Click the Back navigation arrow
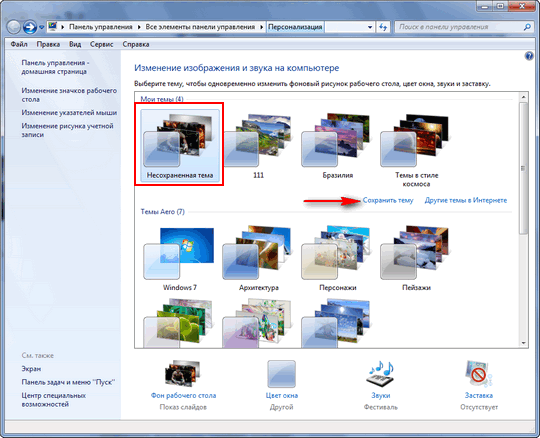 tap(14, 27)
